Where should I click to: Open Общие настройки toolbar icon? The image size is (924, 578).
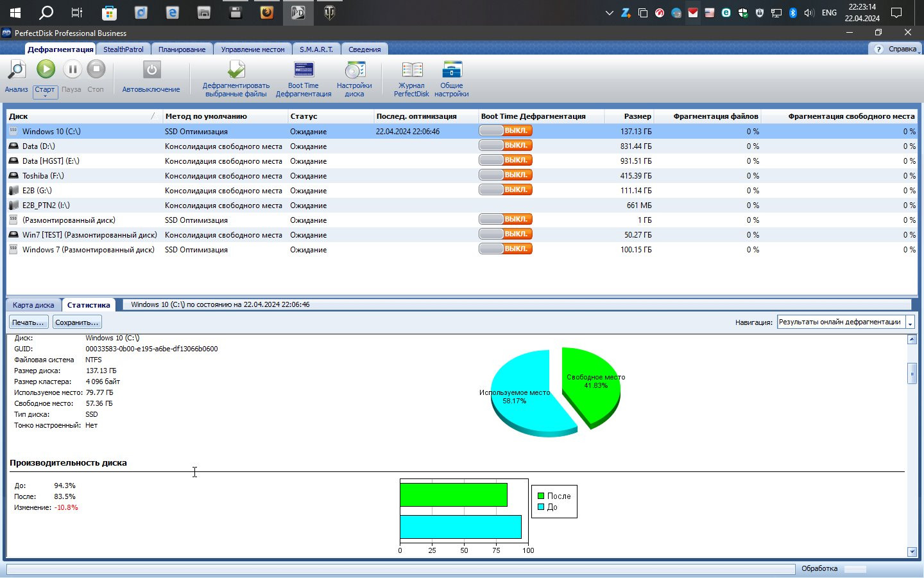coord(451,70)
